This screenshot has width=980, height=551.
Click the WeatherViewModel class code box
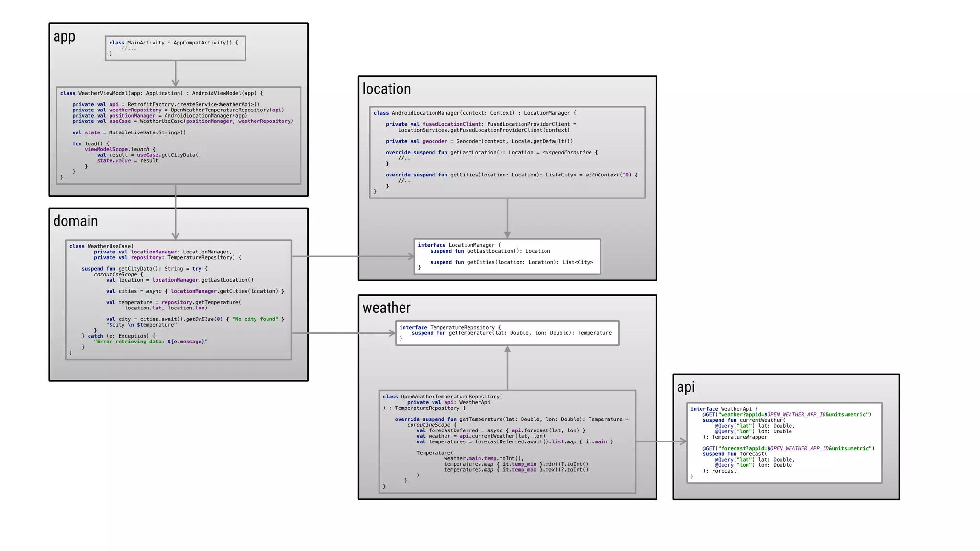coord(178,135)
